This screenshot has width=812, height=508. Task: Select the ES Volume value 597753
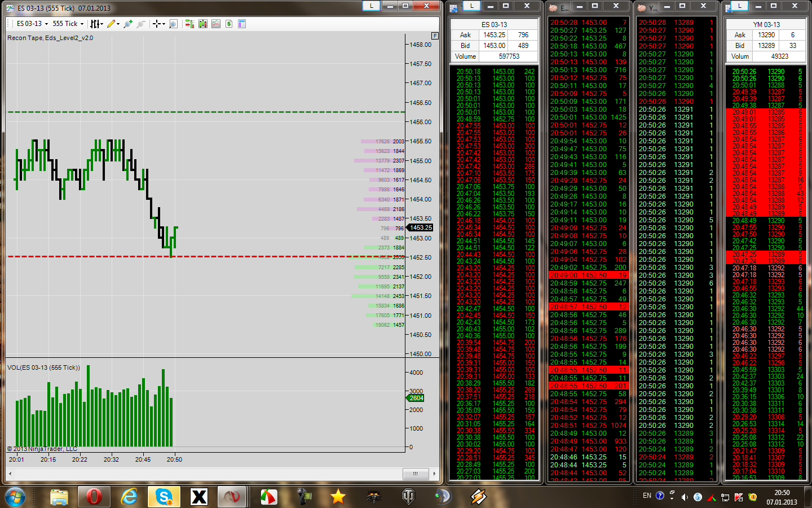tap(509, 56)
